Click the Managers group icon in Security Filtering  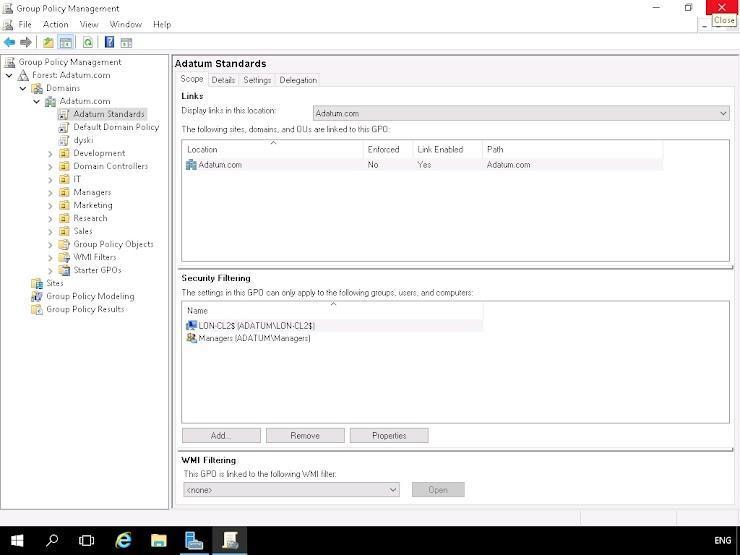[x=191, y=338]
